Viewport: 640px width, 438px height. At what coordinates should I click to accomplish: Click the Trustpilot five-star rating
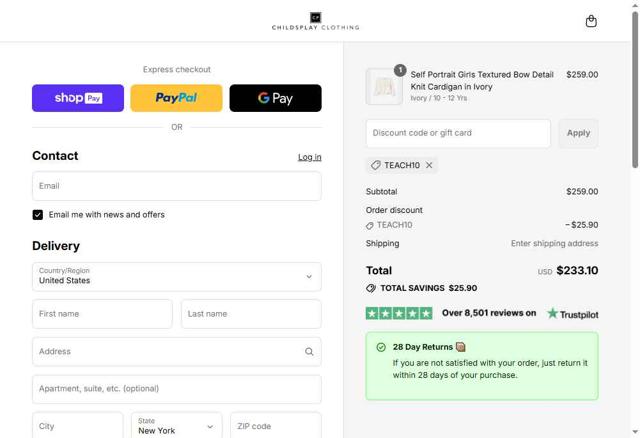(399, 313)
